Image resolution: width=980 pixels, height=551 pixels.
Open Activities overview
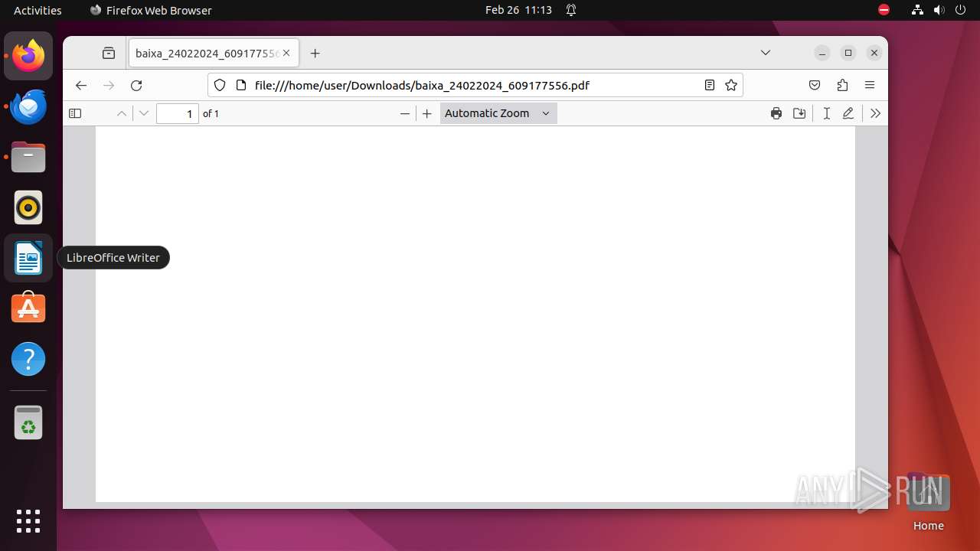(x=38, y=10)
